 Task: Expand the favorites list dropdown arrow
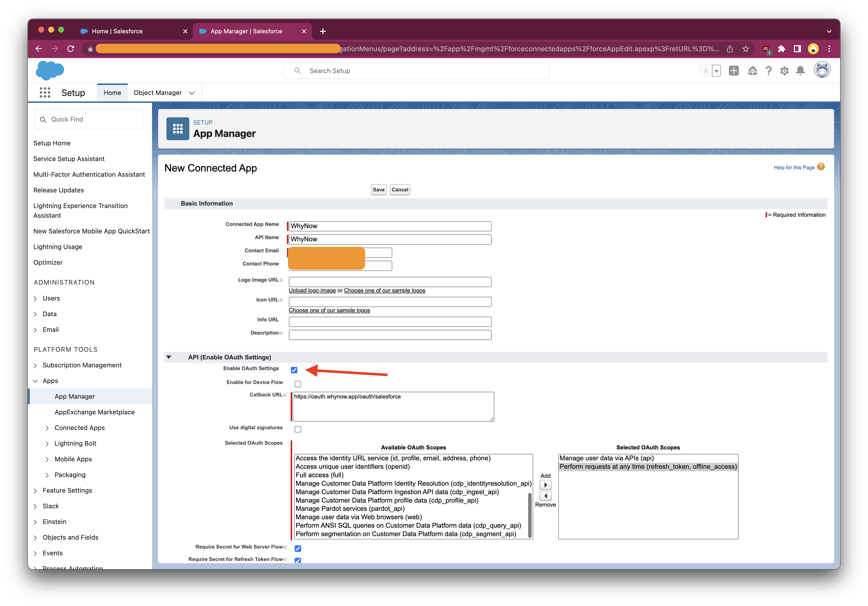click(x=716, y=71)
